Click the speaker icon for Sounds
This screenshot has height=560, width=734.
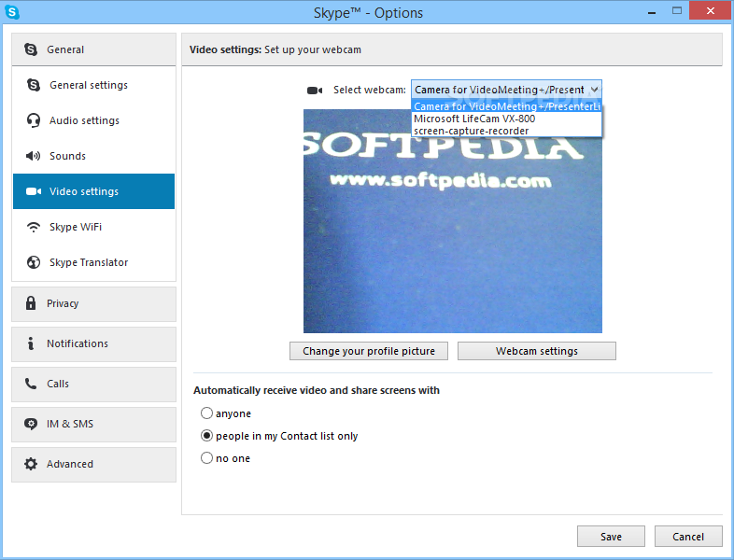(34, 156)
